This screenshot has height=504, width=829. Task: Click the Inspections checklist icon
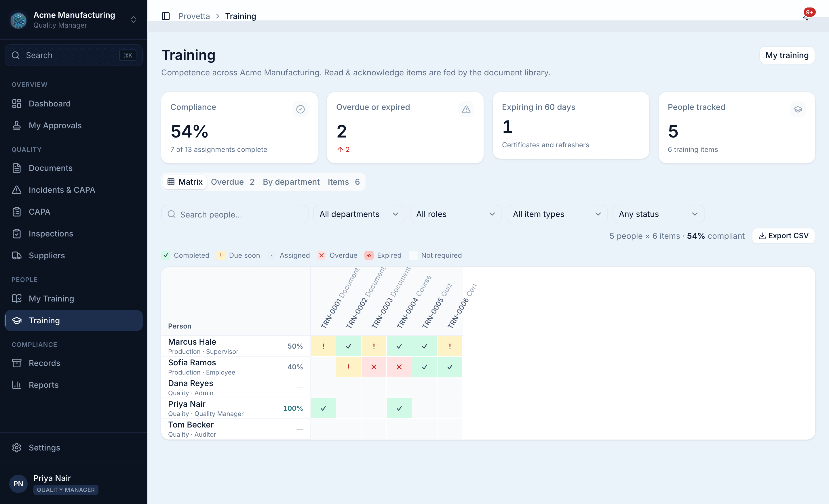click(x=16, y=234)
